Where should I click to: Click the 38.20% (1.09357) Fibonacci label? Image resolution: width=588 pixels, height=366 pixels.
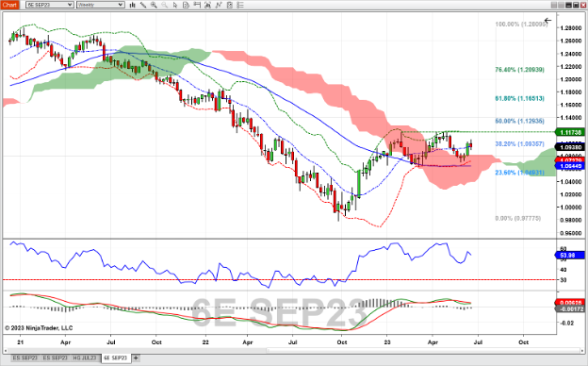click(x=519, y=143)
